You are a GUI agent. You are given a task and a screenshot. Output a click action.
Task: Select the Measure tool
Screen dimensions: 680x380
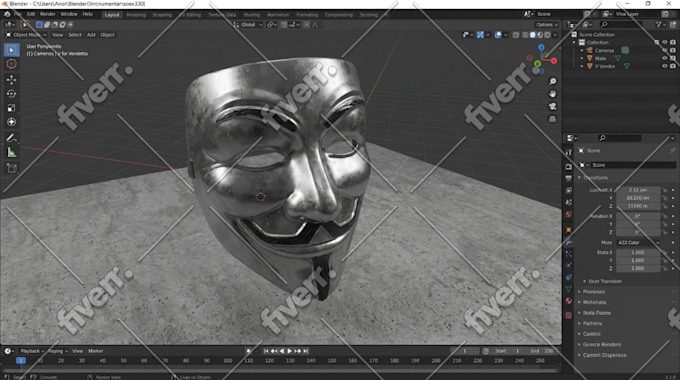pos(12,153)
